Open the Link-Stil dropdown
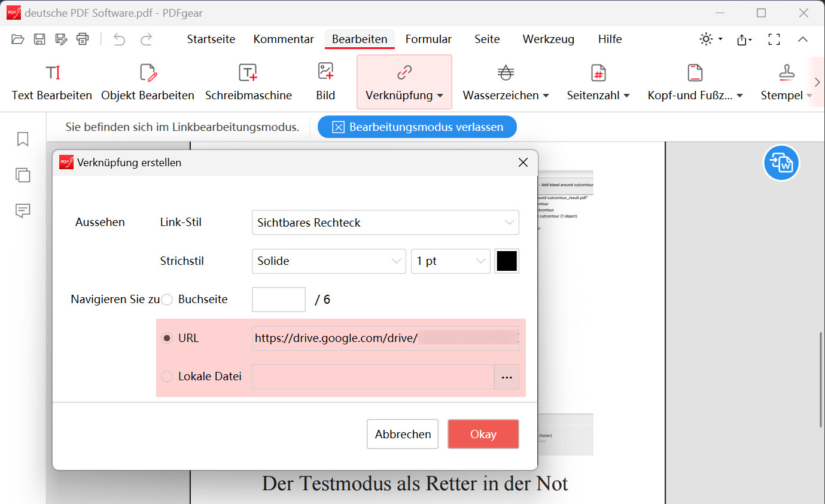 pyautogui.click(x=385, y=222)
